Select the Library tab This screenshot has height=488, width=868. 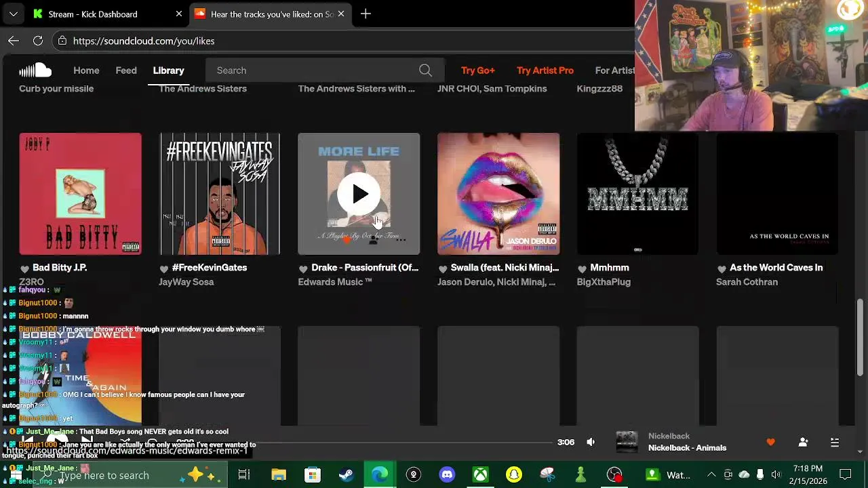click(x=168, y=70)
